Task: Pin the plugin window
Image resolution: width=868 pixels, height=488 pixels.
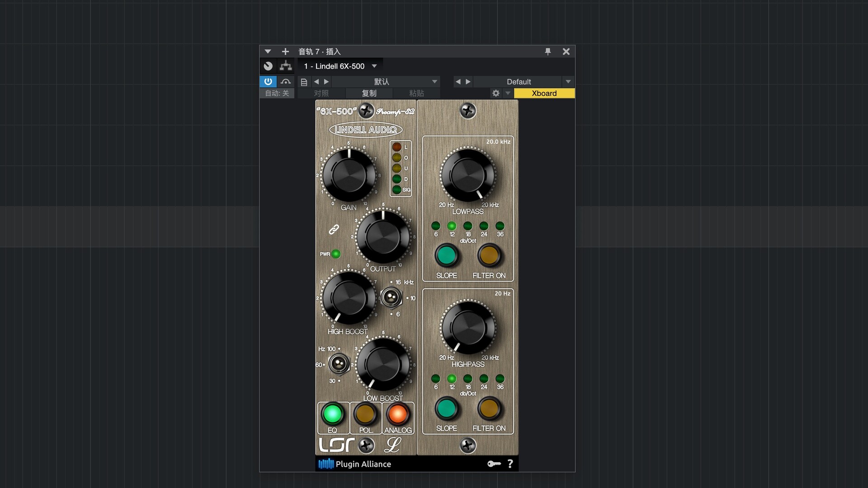Action: pyautogui.click(x=548, y=52)
